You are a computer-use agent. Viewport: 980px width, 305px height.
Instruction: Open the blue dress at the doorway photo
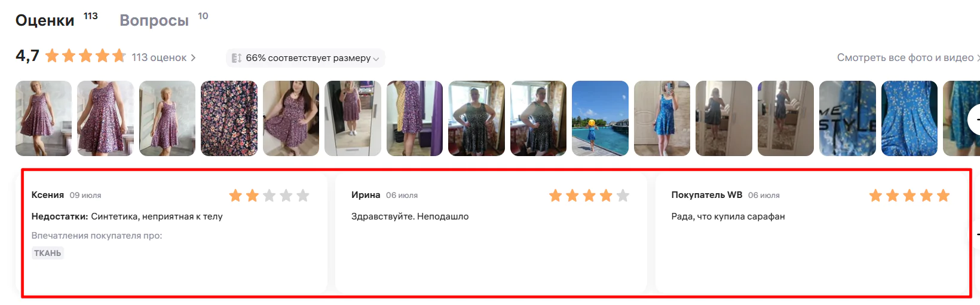pyautogui.click(x=662, y=118)
